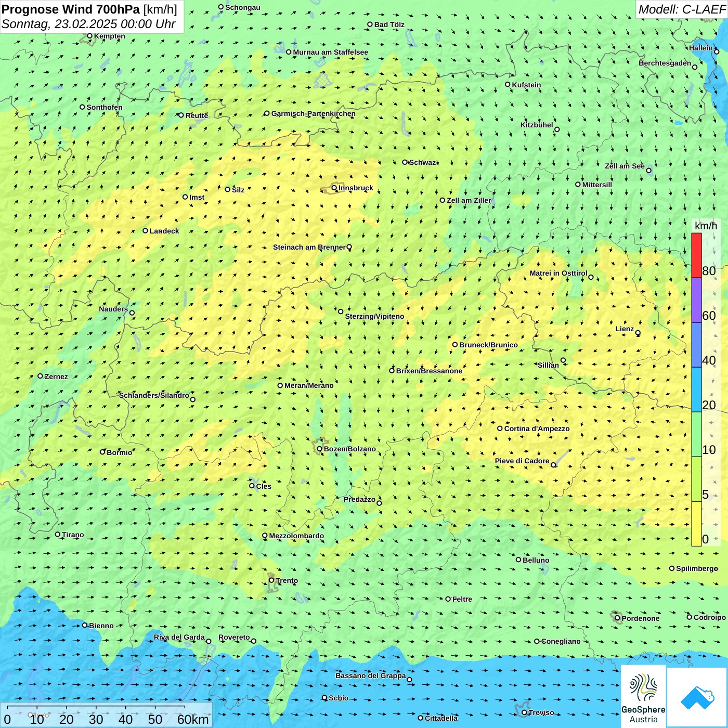Viewport: 728px width, 728px height.
Task: Click the 'Sonthofen' label
Action: pyautogui.click(x=105, y=107)
